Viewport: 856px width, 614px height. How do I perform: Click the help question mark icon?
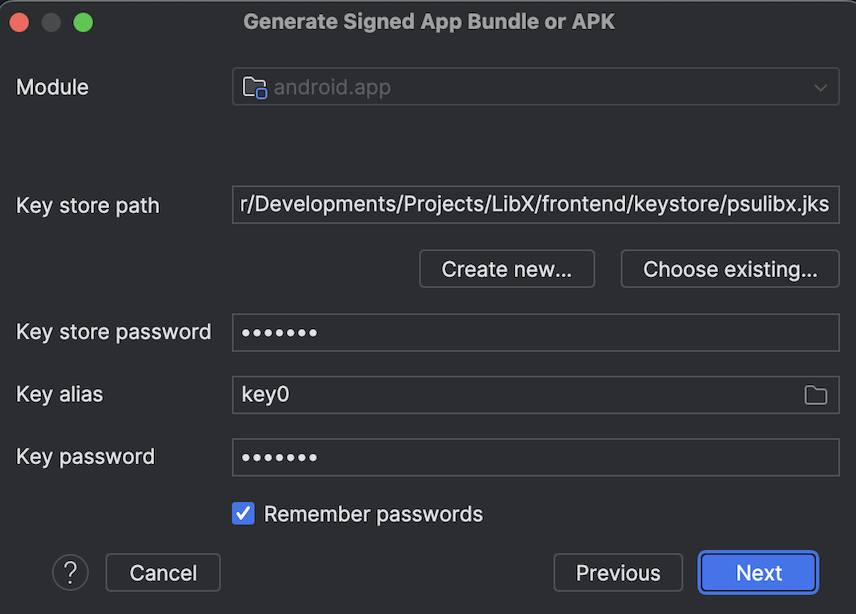point(70,573)
